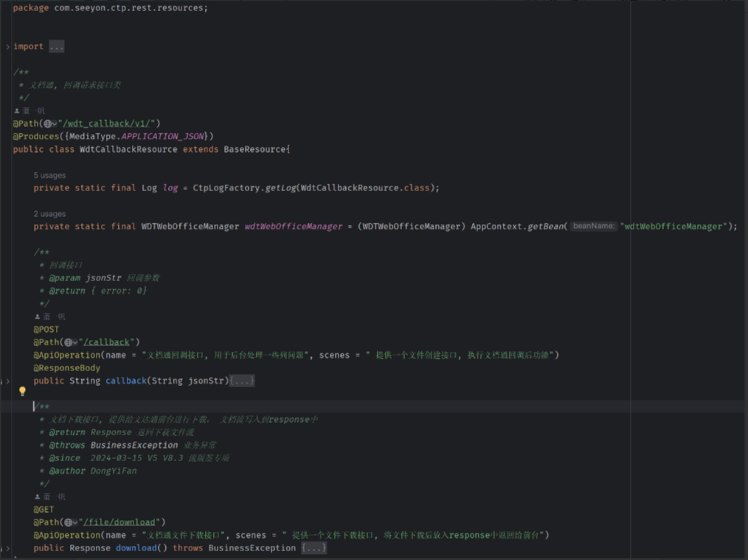Viewport: 748px width, 560px height.
Task: Click MediaType.APPLICATION_JSON constant
Action: click(x=136, y=136)
